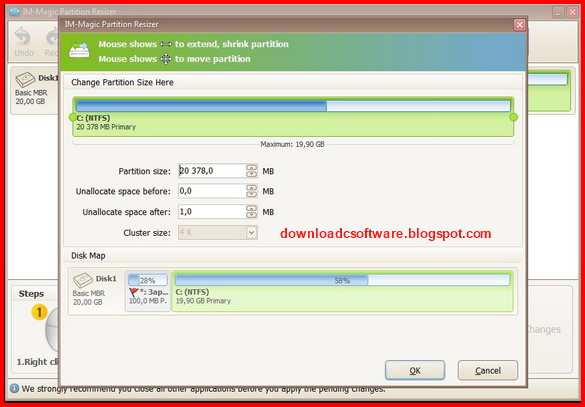Click the Disk1 icon in main window
Viewport: 585px width, 407px height.
25,80
